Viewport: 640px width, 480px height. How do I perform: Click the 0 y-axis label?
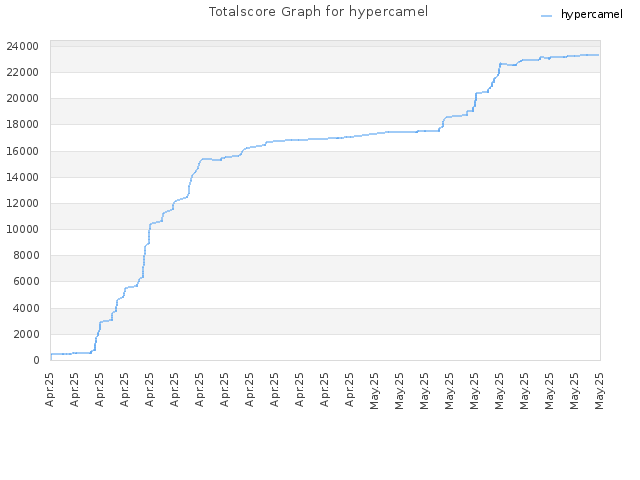pyautogui.click(x=36, y=360)
